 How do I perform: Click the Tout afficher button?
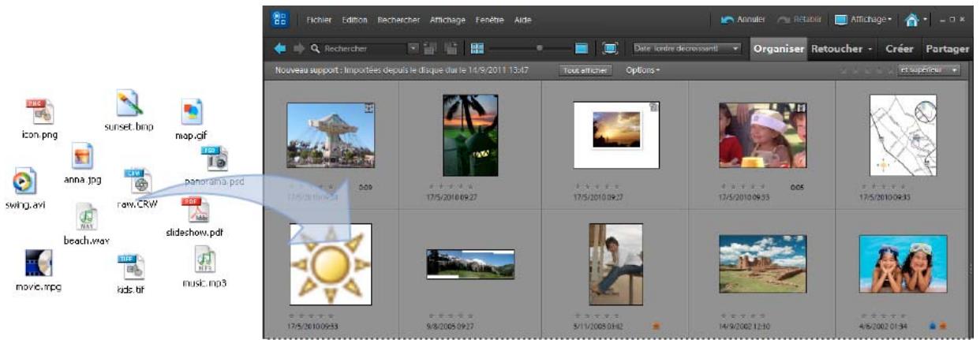tap(584, 70)
